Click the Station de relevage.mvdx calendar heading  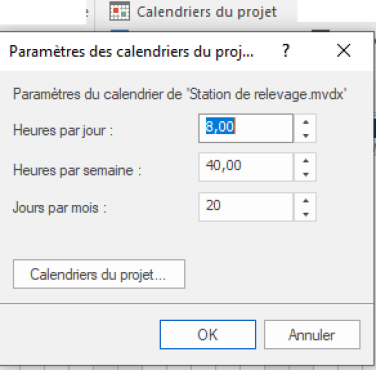180,94
